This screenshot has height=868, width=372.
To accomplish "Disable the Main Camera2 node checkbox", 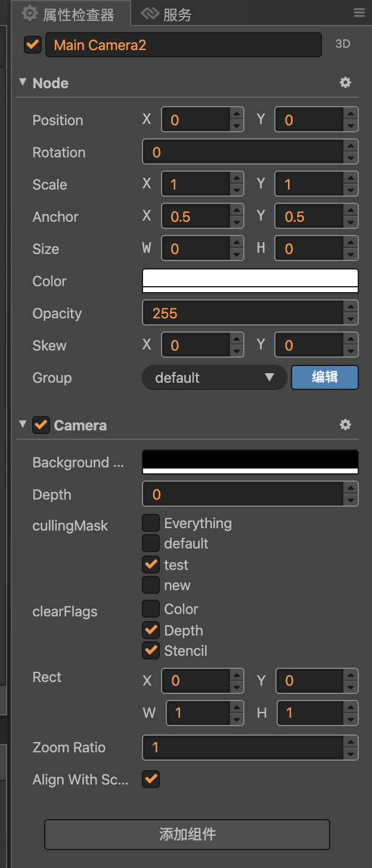I will 32,45.
